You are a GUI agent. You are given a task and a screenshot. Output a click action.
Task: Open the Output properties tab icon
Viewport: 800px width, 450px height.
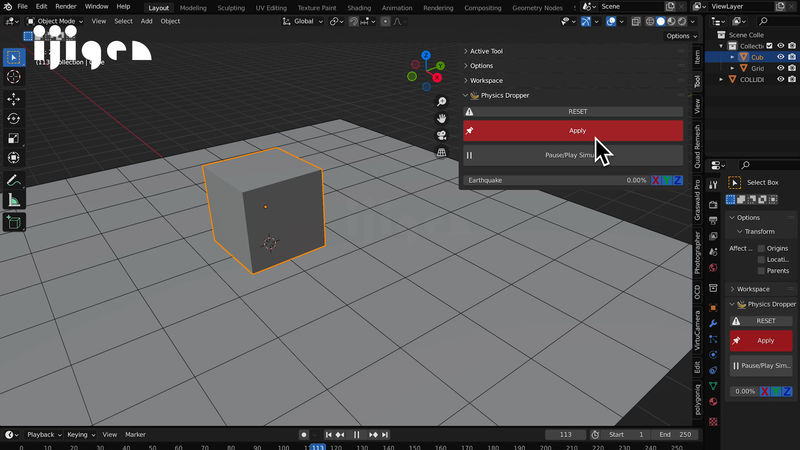[x=713, y=220]
